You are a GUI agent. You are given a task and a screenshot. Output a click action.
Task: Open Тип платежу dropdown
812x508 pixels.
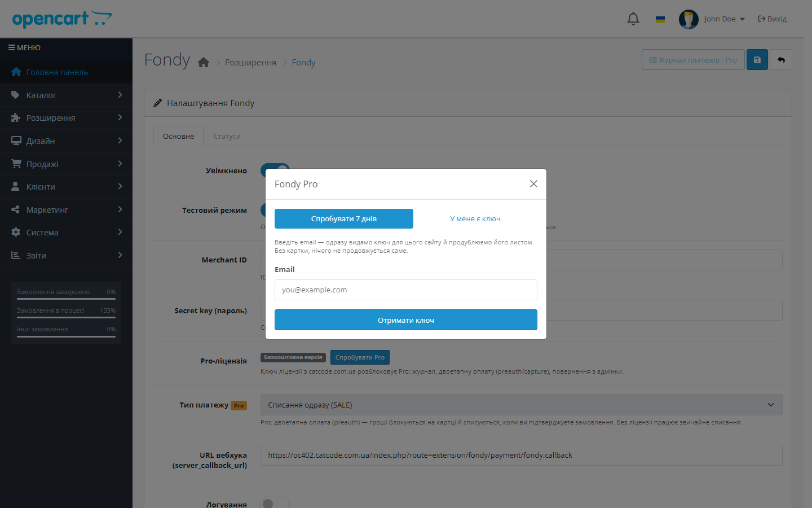point(522,405)
